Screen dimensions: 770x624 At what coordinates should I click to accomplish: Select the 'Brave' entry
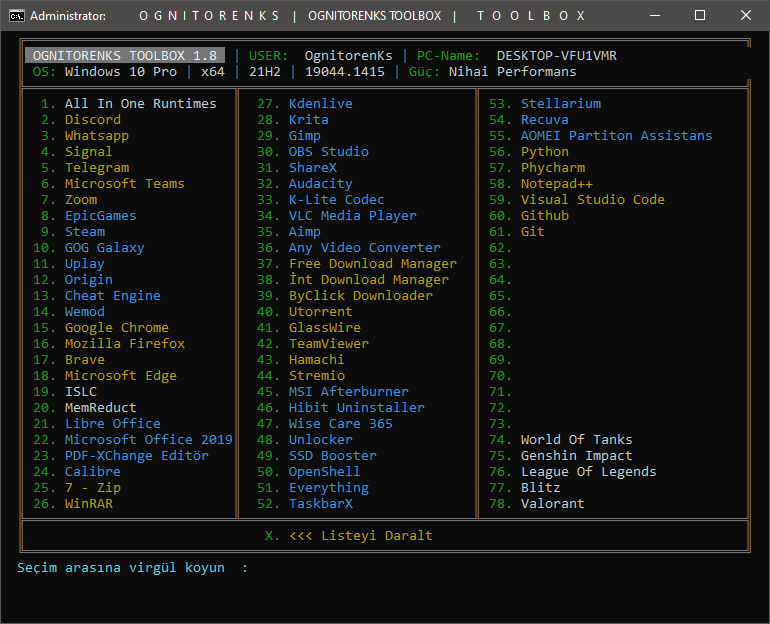click(85, 360)
